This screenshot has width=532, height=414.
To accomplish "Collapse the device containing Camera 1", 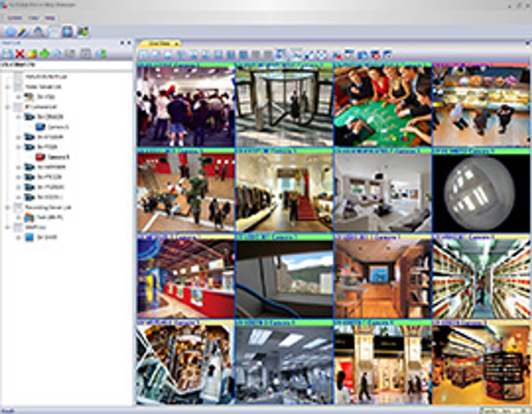I will pos(18,117).
